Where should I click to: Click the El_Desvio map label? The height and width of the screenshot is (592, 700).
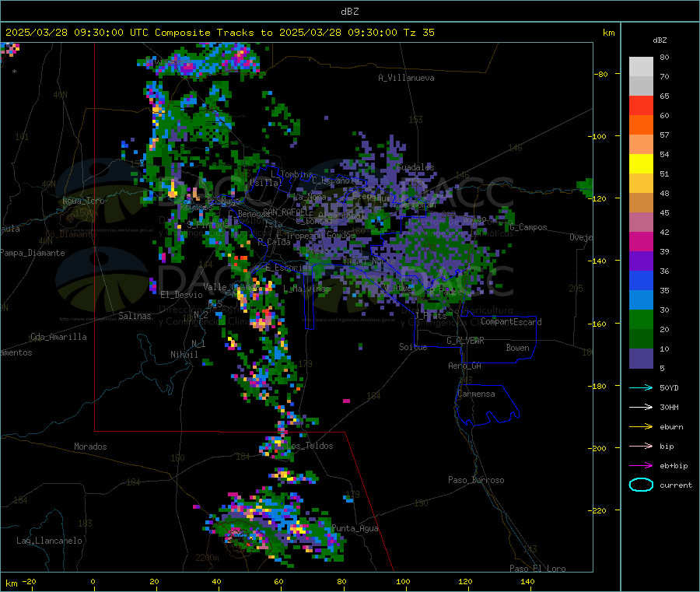click(181, 295)
